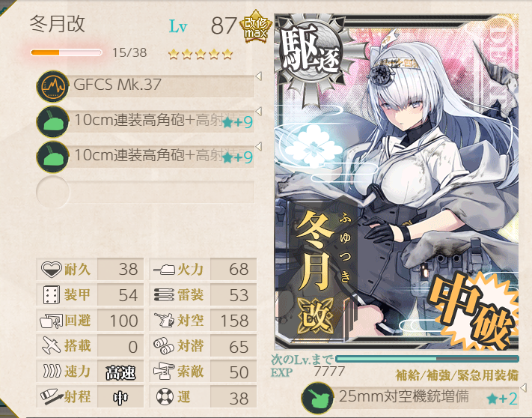The width and height of the screenshot is (532, 418).
Task: Click the 25mm対空機銃増備 machine gun icon
Action: tap(317, 398)
